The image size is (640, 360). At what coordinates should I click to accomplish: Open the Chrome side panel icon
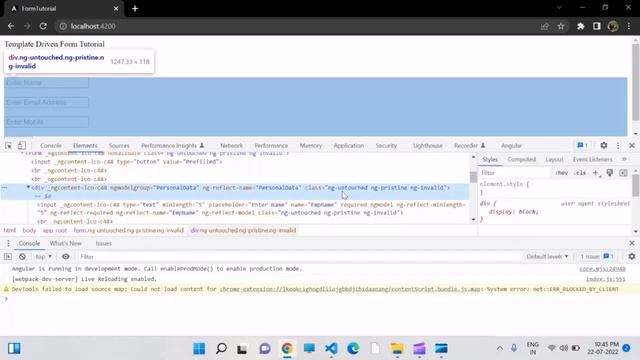point(597,26)
